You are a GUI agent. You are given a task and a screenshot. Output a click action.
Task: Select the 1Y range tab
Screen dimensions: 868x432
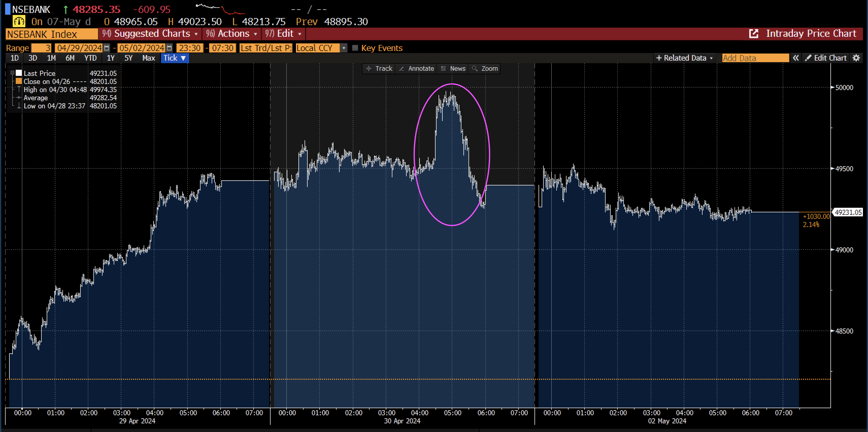(x=110, y=58)
